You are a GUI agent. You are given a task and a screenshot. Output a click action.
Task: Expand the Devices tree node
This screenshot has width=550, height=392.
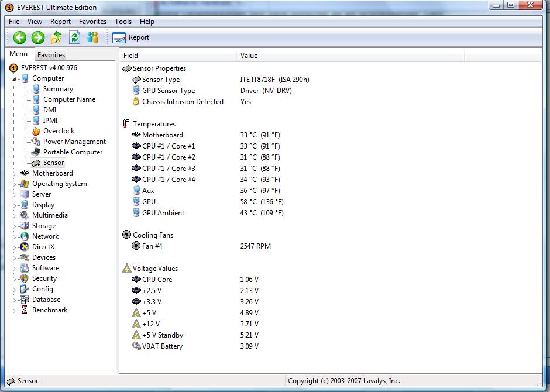click(15, 257)
